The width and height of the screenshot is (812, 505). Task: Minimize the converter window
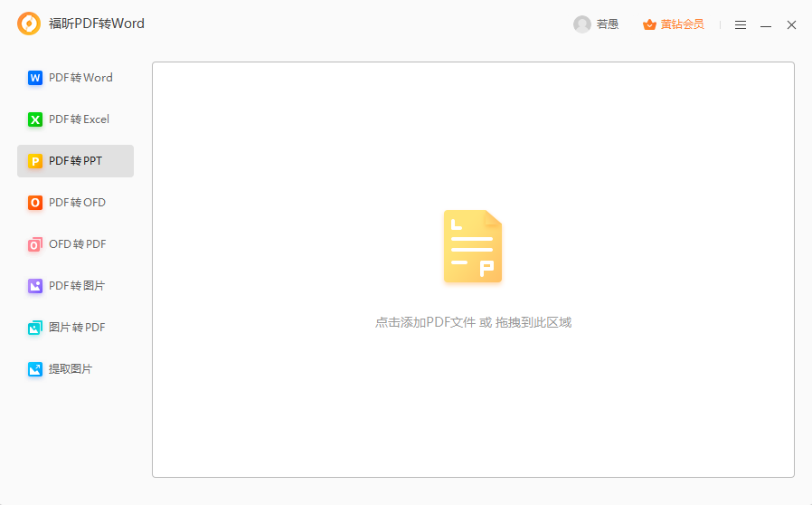766,25
